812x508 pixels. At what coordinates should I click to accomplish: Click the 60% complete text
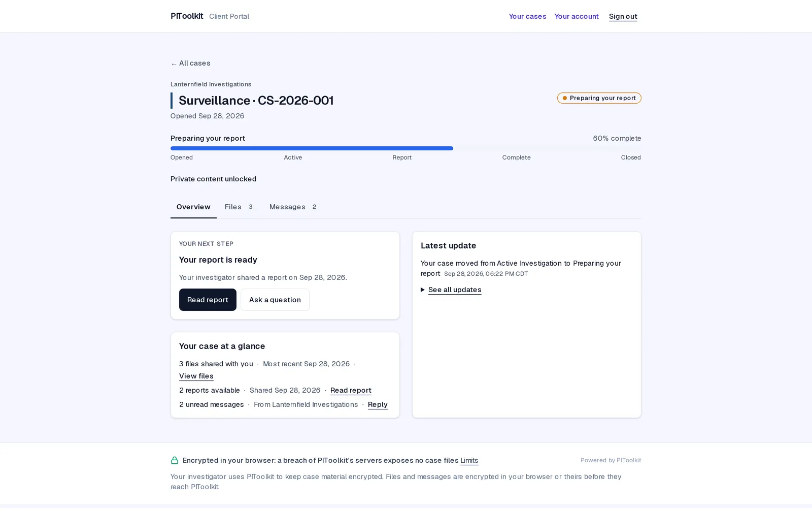(x=617, y=138)
